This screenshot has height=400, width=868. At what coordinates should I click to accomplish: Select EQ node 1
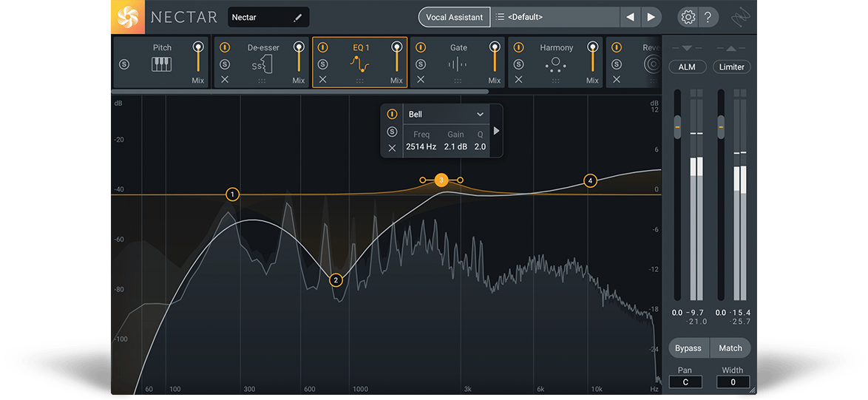232,194
